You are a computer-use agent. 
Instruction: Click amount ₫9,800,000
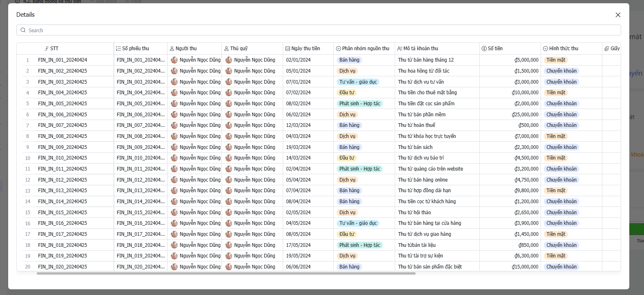click(x=526, y=191)
